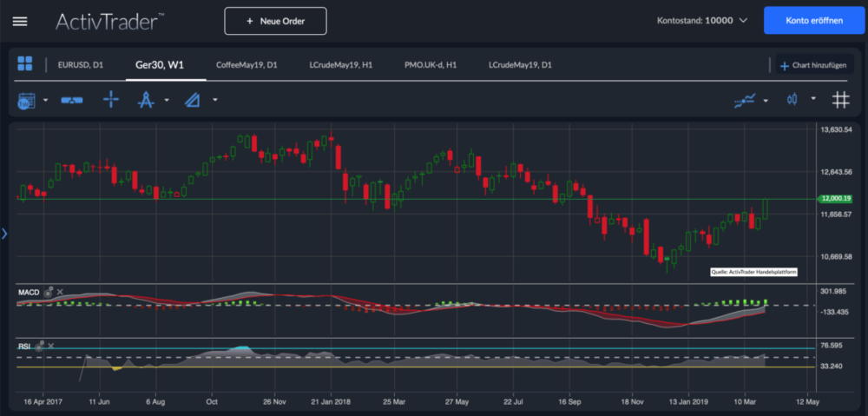Open RSI indicator settings gear
Viewport: 868px width, 416px height.
click(x=39, y=347)
